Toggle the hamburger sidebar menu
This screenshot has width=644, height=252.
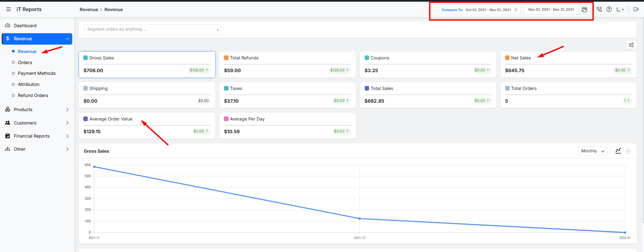tap(8, 9)
